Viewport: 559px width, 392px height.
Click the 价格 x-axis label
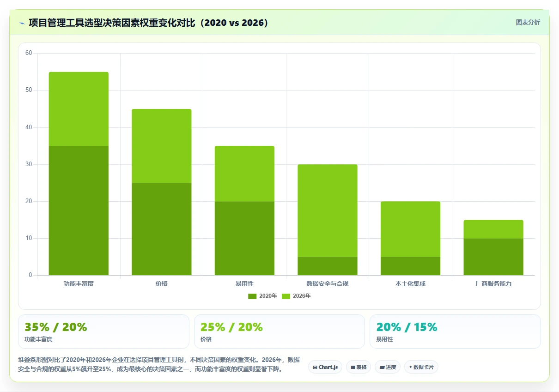[x=162, y=283]
